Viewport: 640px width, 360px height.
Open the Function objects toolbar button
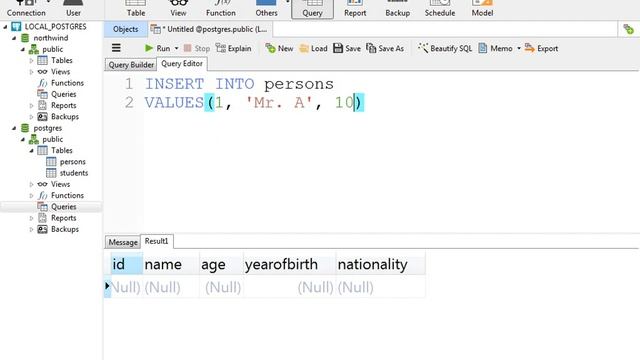tap(221, 9)
